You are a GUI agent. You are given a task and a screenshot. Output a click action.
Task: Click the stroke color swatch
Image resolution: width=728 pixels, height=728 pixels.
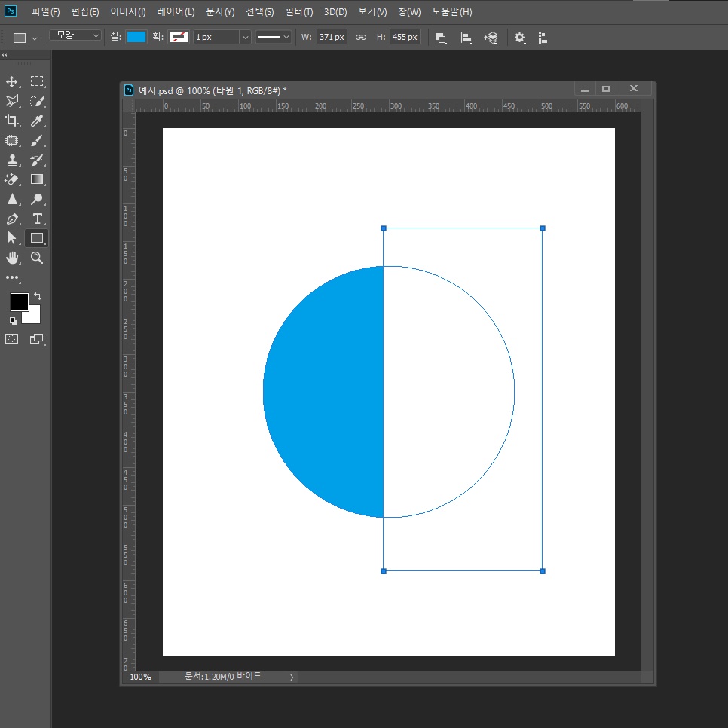tap(179, 37)
